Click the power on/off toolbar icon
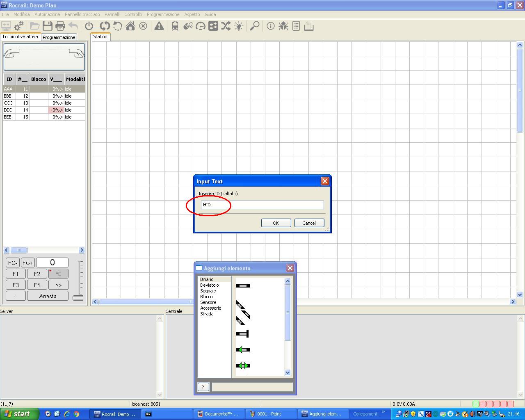 [89, 26]
